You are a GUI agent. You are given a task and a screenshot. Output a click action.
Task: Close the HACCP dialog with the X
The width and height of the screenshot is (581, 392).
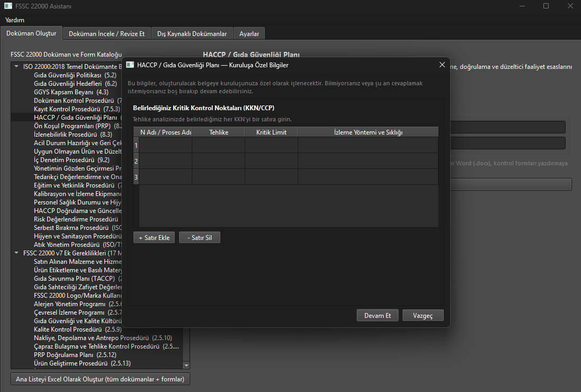pyautogui.click(x=442, y=65)
